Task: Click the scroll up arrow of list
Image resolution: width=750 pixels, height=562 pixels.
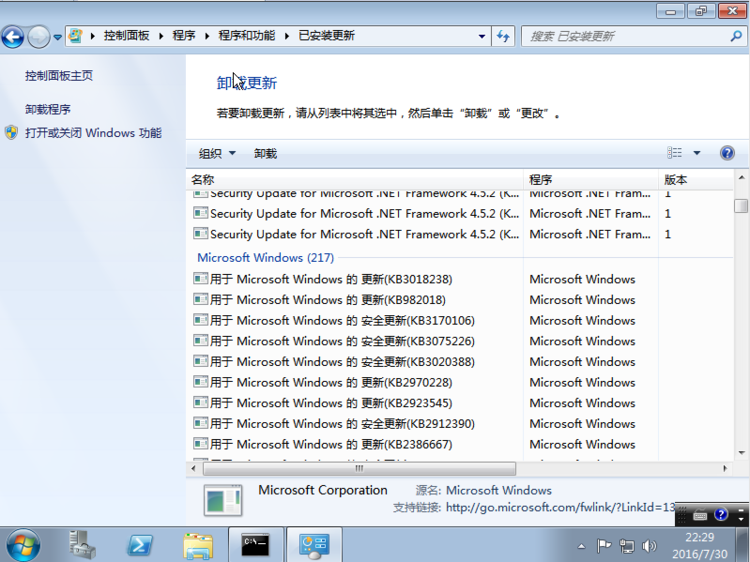Action: 741,178
